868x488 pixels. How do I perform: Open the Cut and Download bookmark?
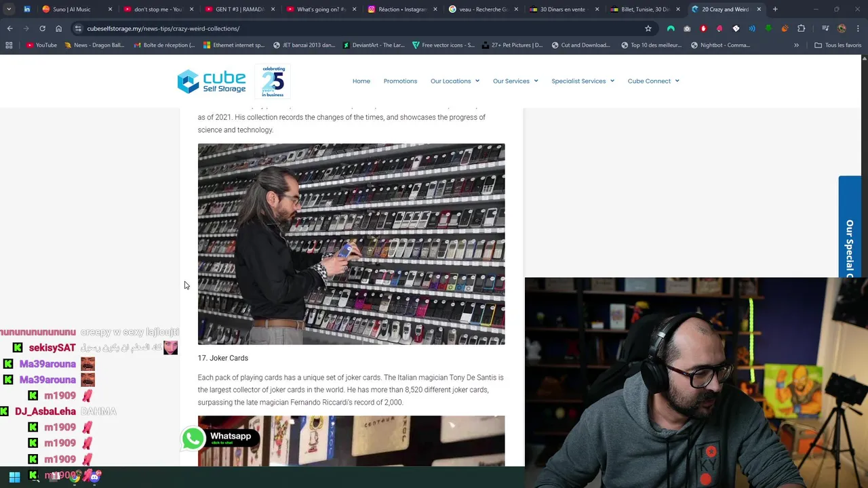580,45
